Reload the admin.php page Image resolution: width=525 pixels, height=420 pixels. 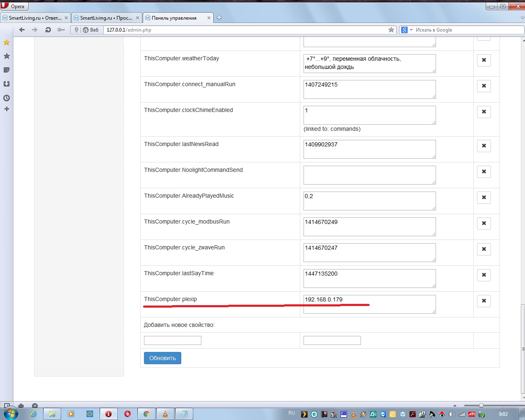tap(48, 30)
